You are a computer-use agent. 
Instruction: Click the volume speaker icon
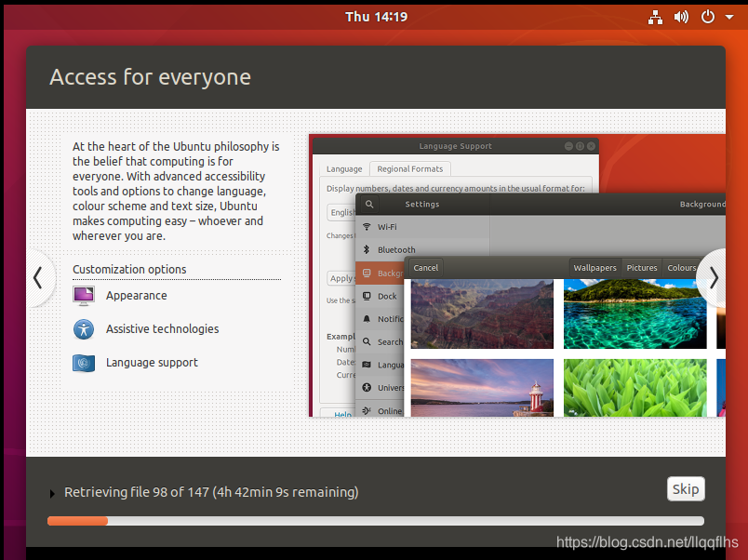[681, 17]
